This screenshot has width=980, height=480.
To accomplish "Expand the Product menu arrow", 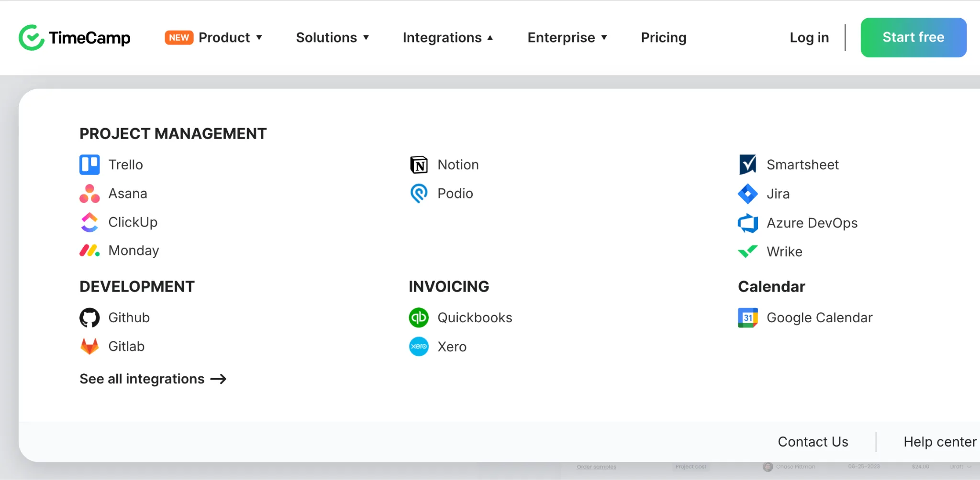I will (x=259, y=38).
